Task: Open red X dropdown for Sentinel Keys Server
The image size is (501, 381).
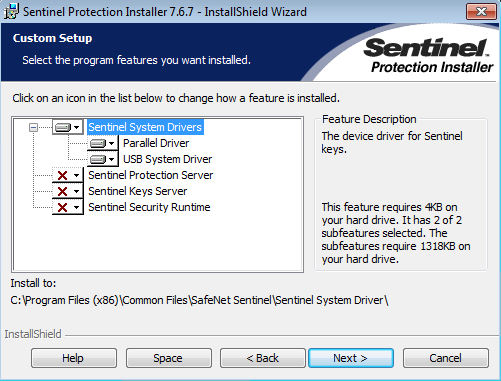Action: click(68, 191)
